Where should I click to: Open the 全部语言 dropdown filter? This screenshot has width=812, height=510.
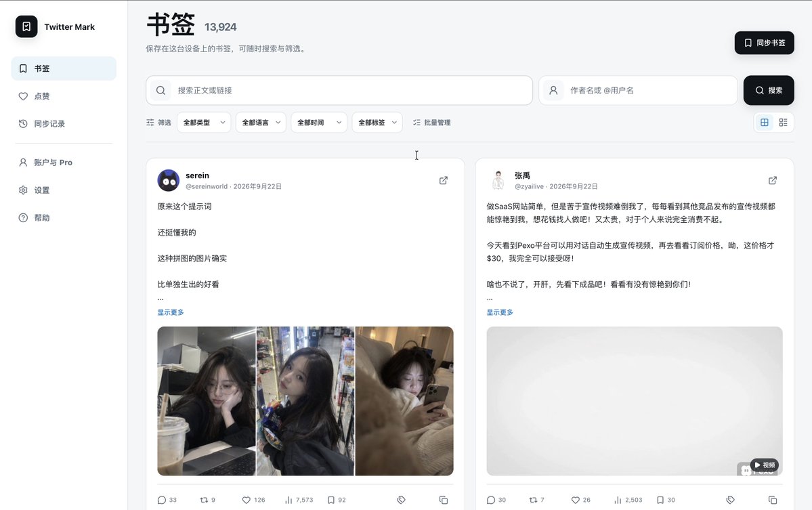point(261,122)
